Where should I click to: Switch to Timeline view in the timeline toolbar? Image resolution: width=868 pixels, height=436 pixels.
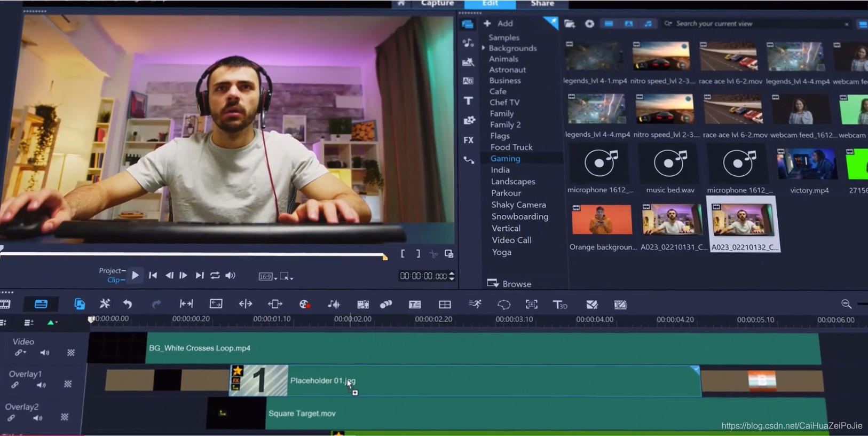coord(41,304)
